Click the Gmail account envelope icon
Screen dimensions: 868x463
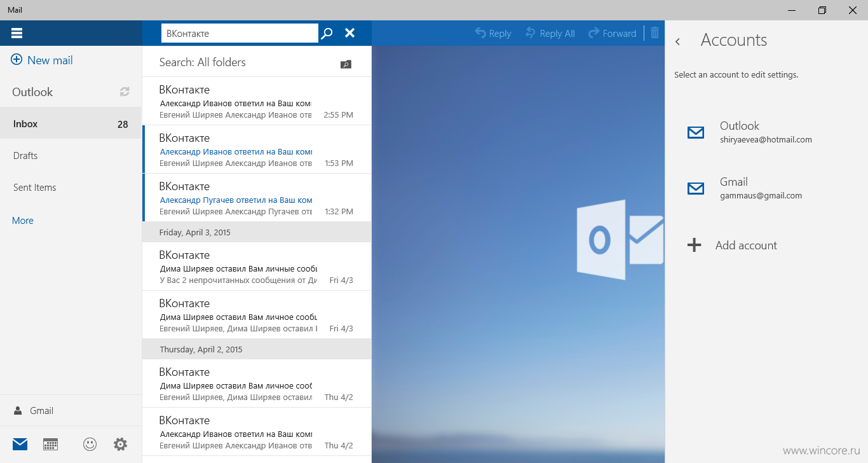tap(696, 188)
